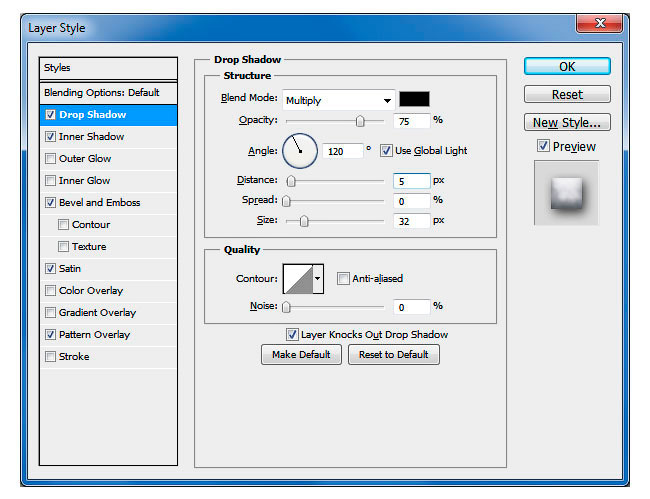
Task: Click the Angle value field
Action: point(342,151)
